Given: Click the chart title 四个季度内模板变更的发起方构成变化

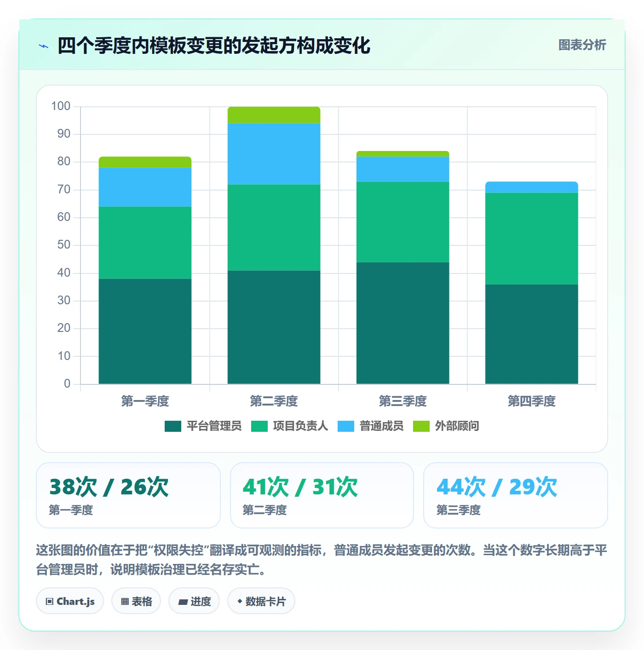Looking at the screenshot, I should coord(214,46).
